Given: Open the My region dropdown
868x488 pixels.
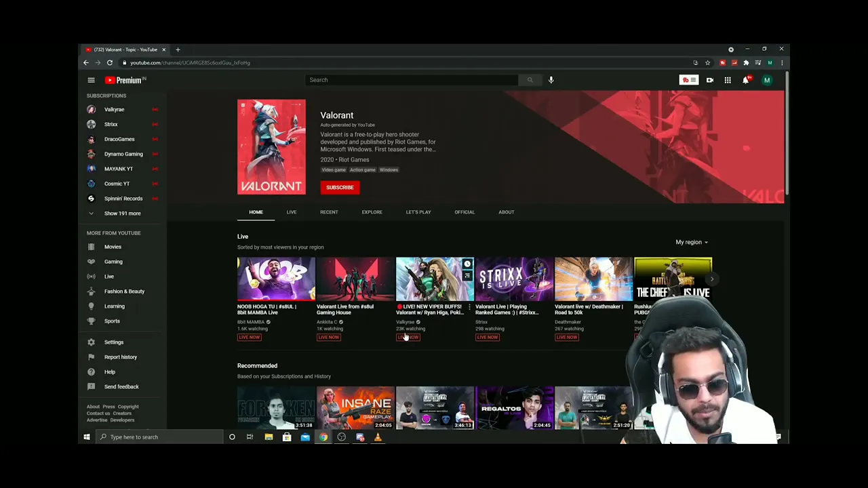Looking at the screenshot, I should (x=691, y=242).
